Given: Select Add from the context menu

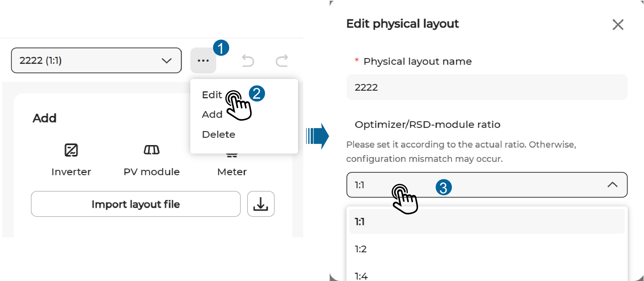Looking at the screenshot, I should point(212,115).
